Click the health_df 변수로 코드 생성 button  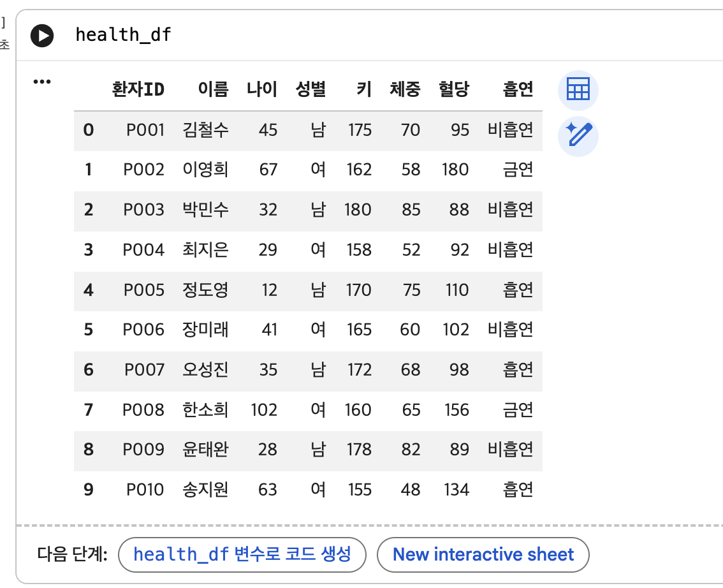242,554
